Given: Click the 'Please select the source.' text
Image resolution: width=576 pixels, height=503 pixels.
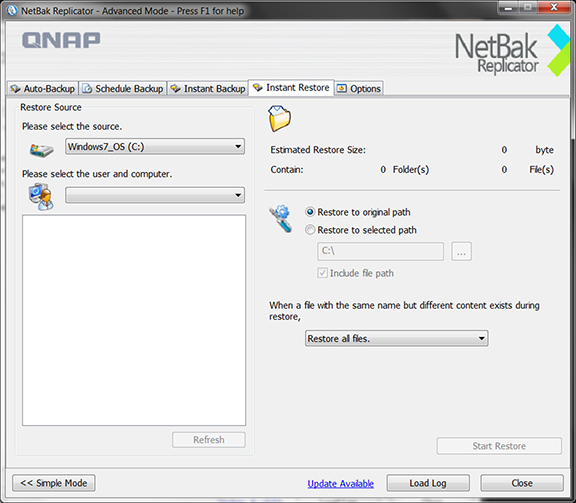Looking at the screenshot, I should [72, 126].
